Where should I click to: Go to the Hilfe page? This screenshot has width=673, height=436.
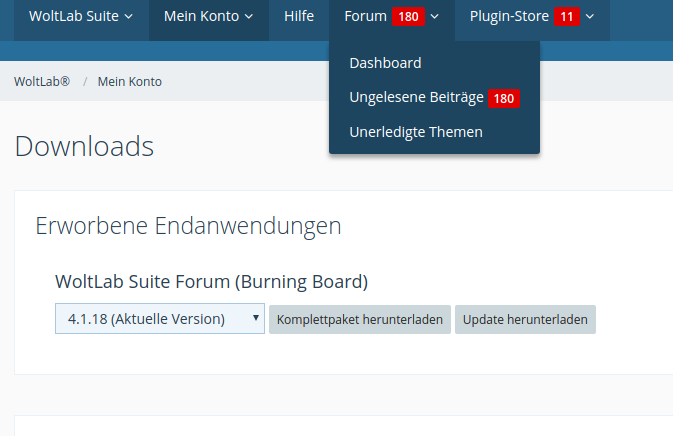click(298, 16)
